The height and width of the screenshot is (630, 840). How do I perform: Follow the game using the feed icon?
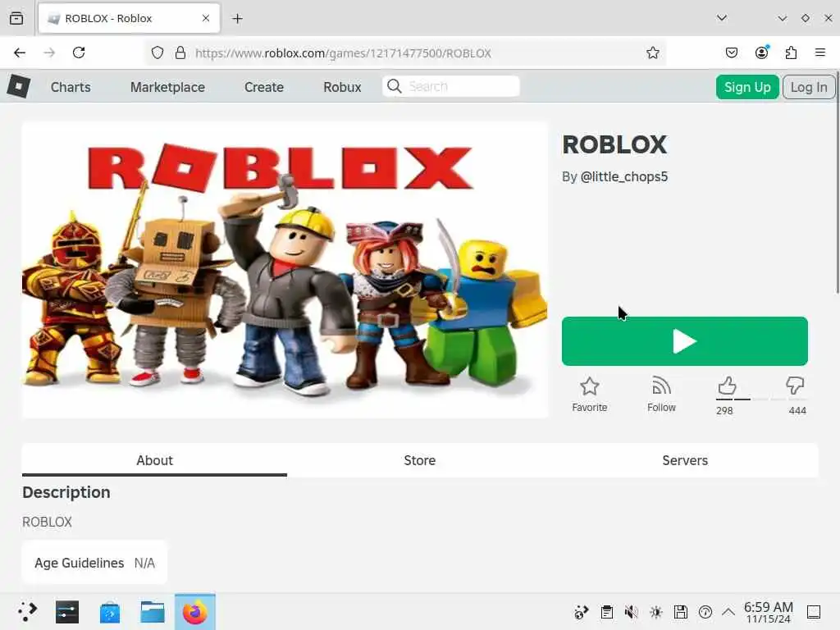[x=661, y=386]
